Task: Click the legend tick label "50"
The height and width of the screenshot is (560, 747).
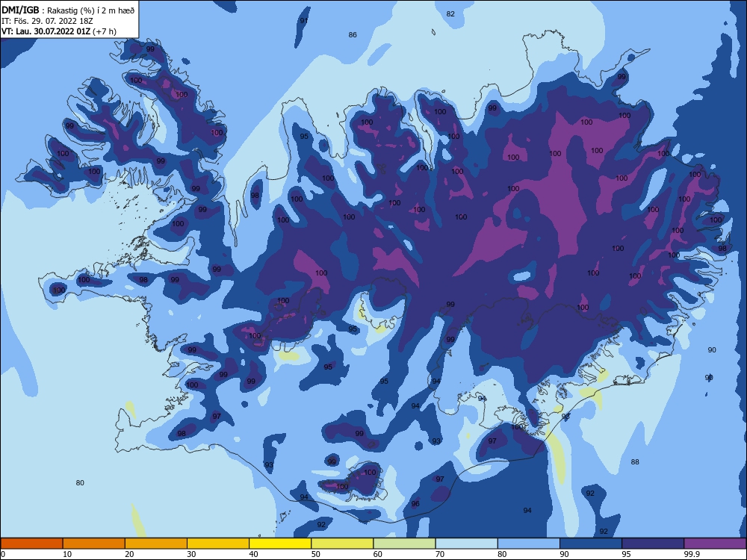Action: point(315,554)
